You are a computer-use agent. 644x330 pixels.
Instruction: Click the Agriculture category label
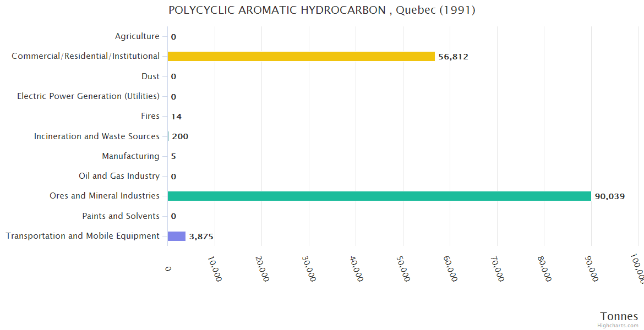click(137, 36)
